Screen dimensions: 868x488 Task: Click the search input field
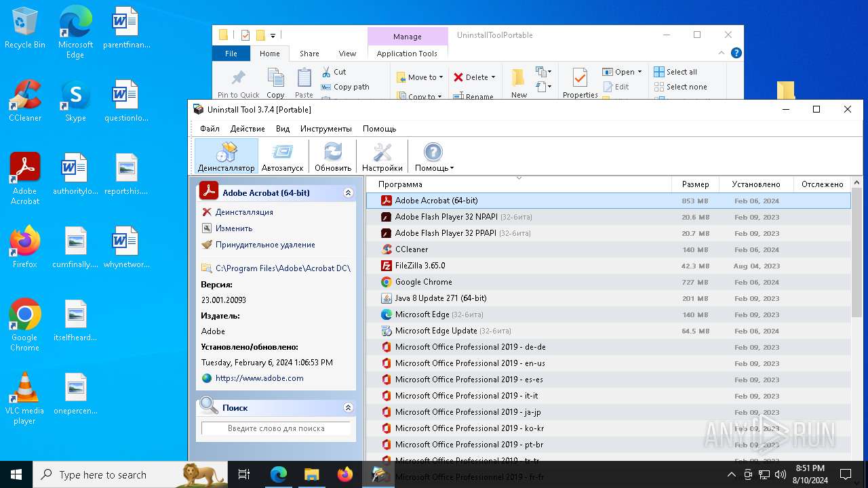[276, 428]
